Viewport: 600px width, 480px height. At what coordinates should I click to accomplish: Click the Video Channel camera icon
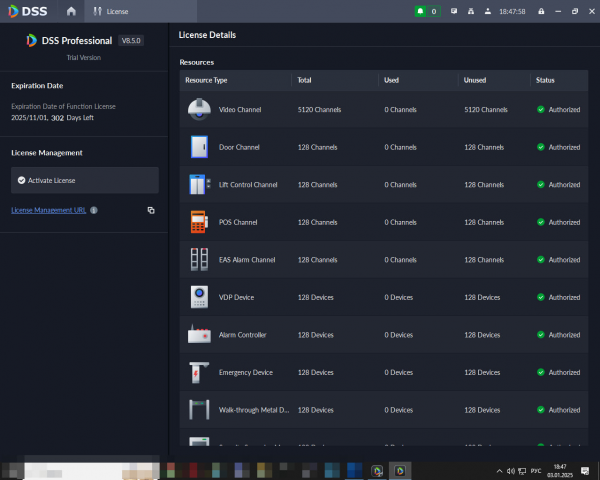pos(199,109)
